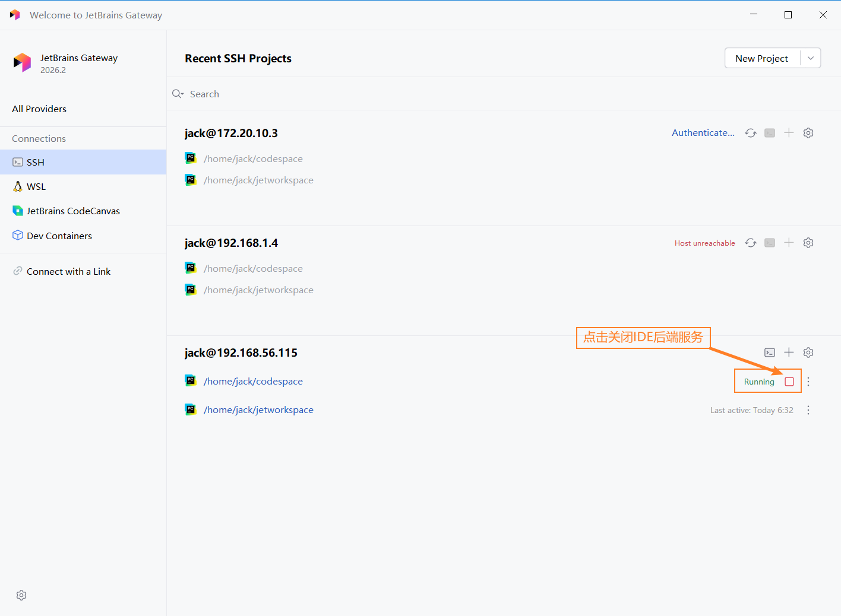Stop the running codespace IDE backend
This screenshot has width=841, height=616.
789,382
